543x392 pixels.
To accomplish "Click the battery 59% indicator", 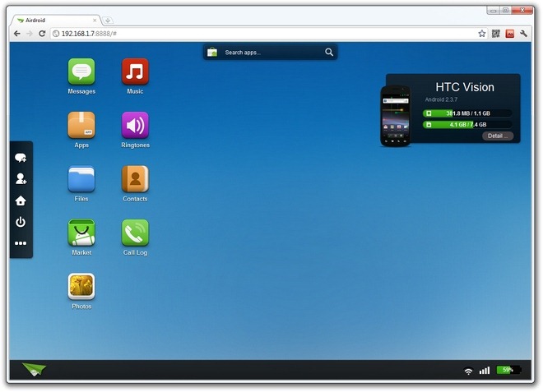I will (x=508, y=370).
